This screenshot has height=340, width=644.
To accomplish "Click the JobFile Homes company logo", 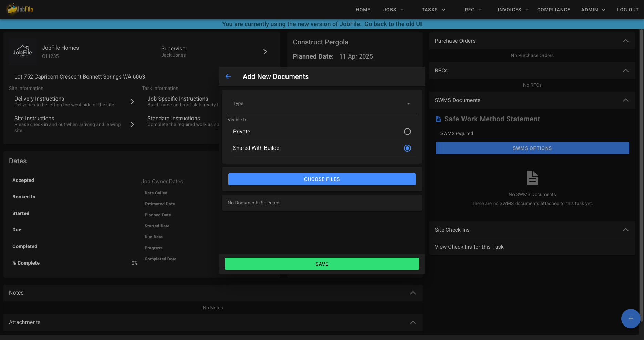I will tap(23, 52).
